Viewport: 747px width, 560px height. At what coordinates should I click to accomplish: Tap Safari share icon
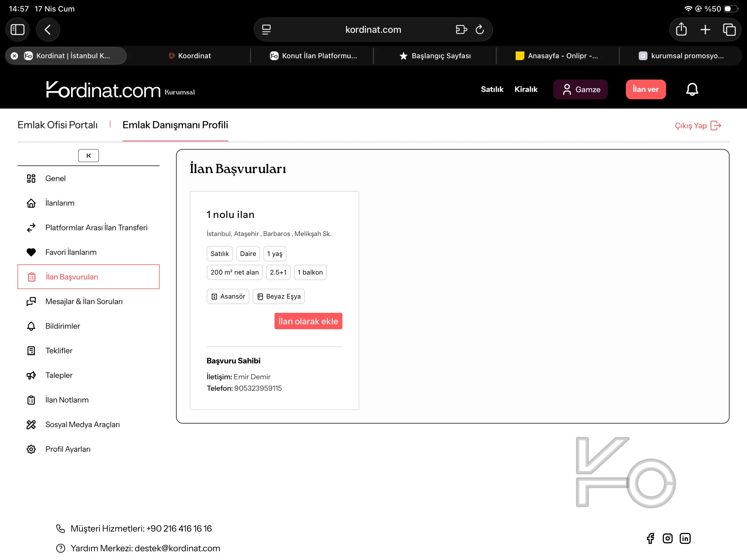(x=681, y=30)
